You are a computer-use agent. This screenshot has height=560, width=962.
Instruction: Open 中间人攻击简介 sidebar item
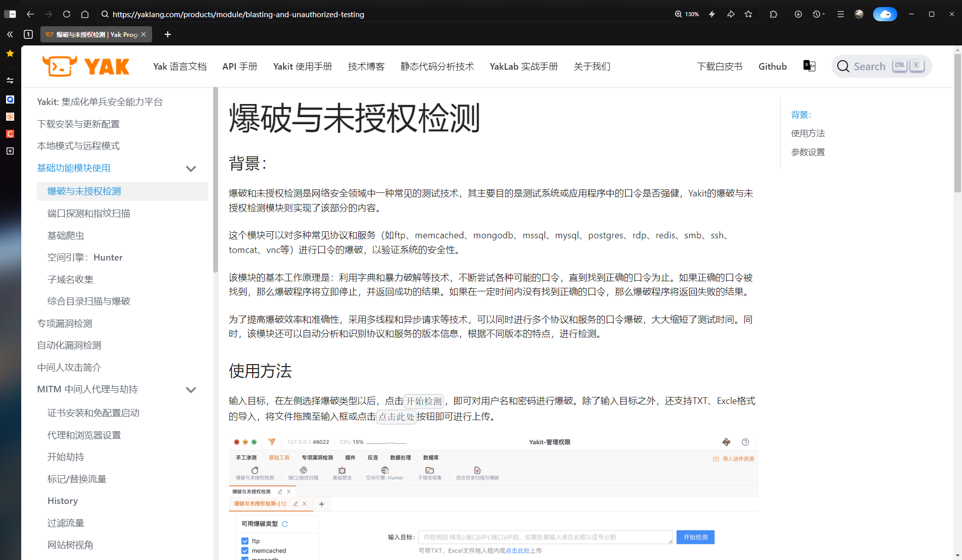(69, 368)
